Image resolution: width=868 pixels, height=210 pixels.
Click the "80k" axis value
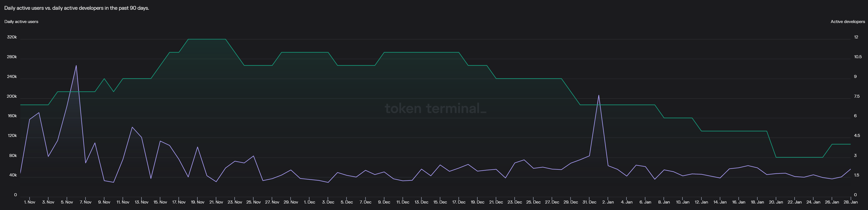13,156
